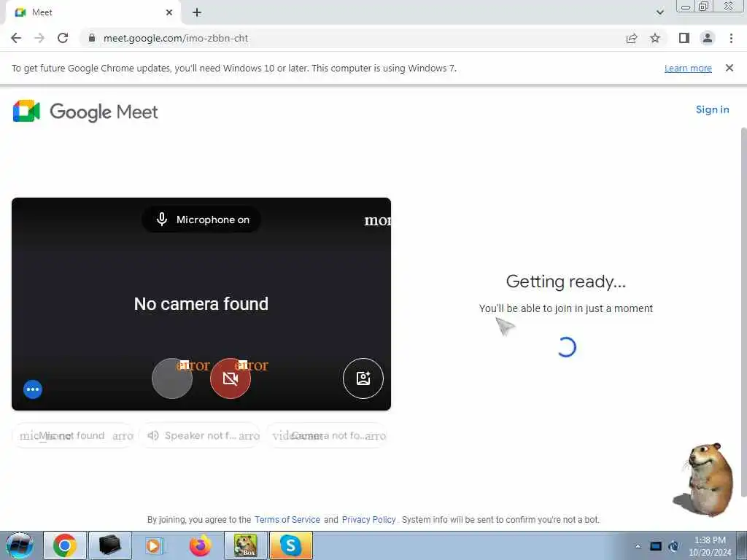
Task: Close the Meet tab
Action: [169, 12]
